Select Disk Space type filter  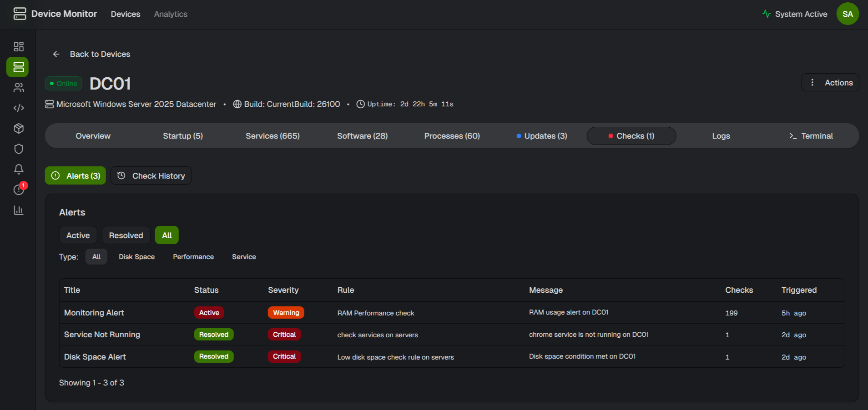click(x=136, y=257)
